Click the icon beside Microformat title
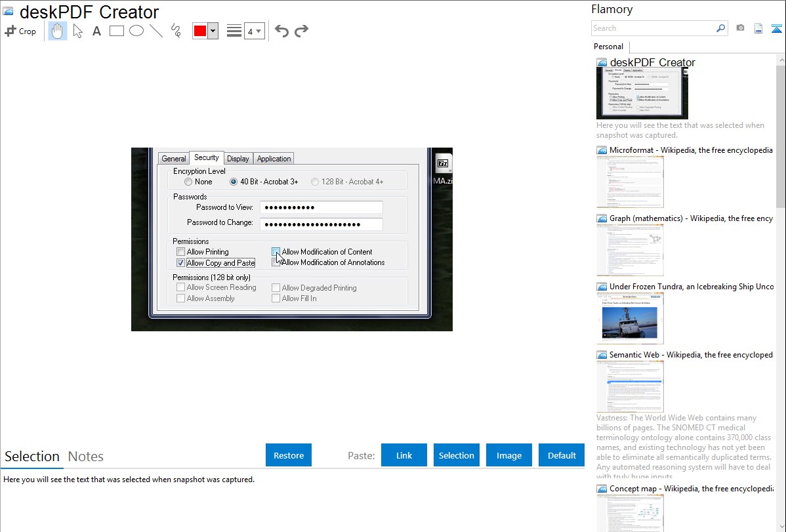Screen dimensions: 786x532 [602, 150]
